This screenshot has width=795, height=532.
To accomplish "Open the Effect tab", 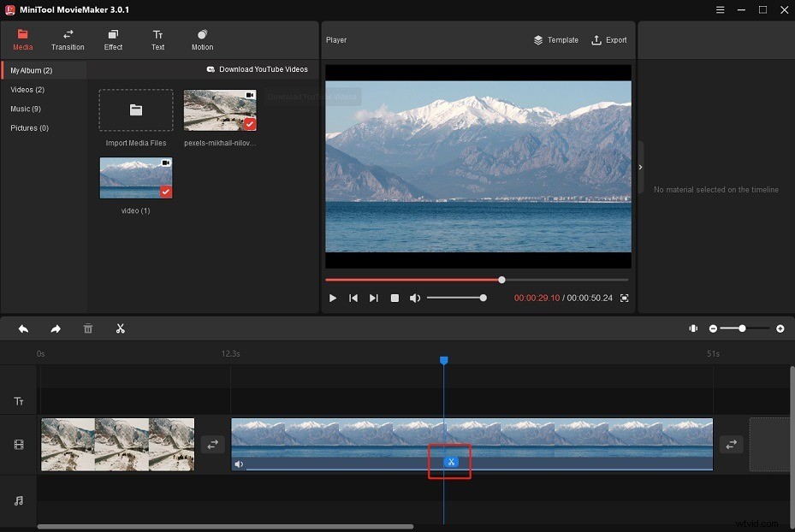I will point(113,39).
